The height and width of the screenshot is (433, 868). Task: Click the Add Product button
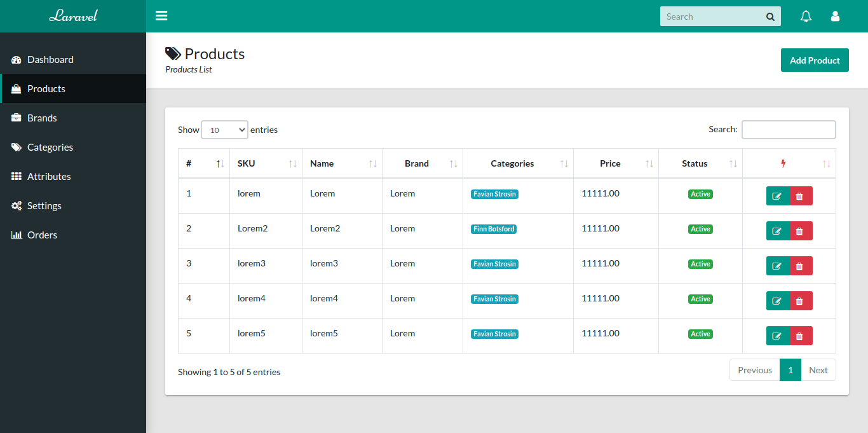pyautogui.click(x=815, y=60)
